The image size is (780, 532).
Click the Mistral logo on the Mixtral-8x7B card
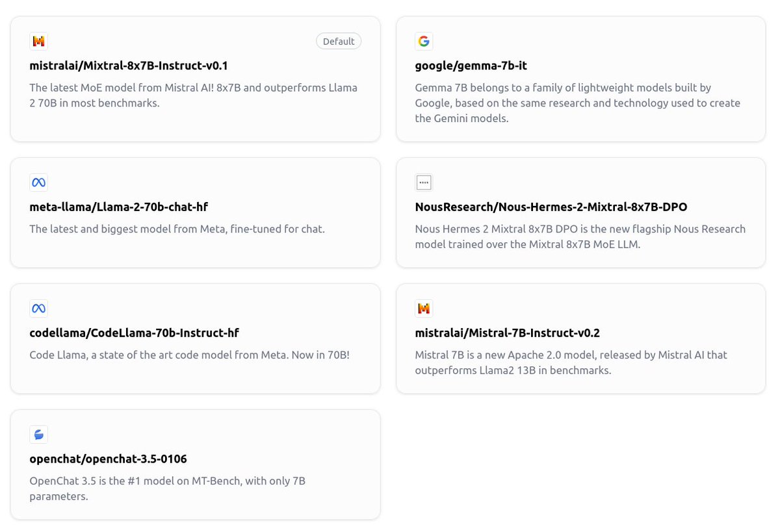point(39,42)
